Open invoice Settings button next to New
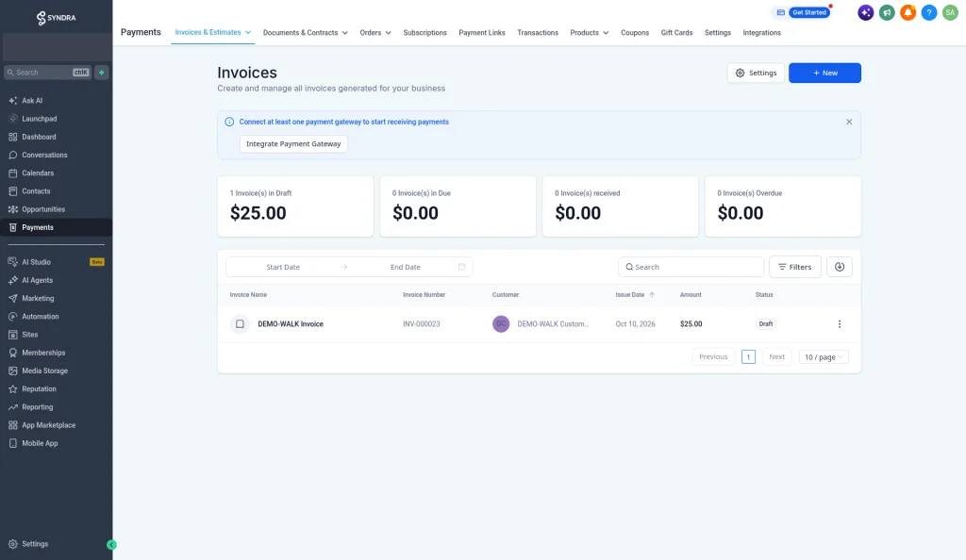Screen dimensions: 966x560 [x=756, y=73]
